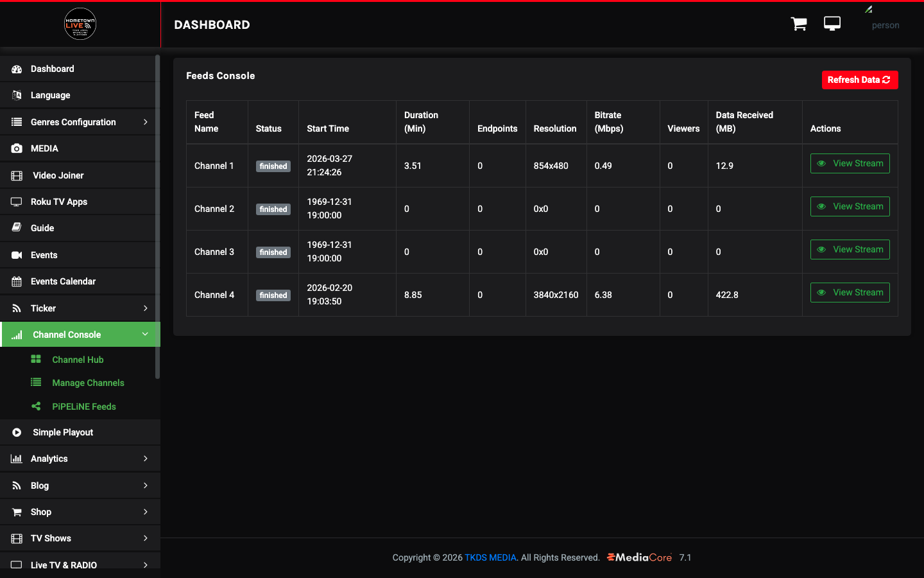This screenshot has width=924, height=578.
Task: View Stream for Channel 2
Action: point(850,206)
